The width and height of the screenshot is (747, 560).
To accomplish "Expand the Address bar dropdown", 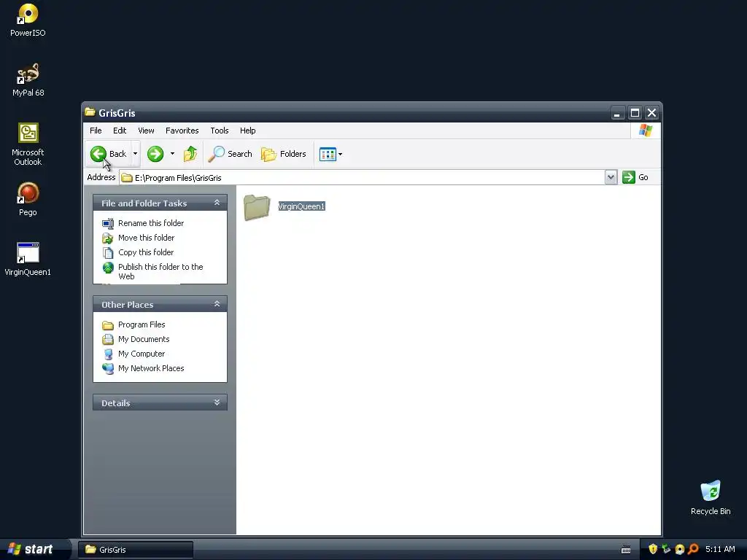I will click(611, 177).
